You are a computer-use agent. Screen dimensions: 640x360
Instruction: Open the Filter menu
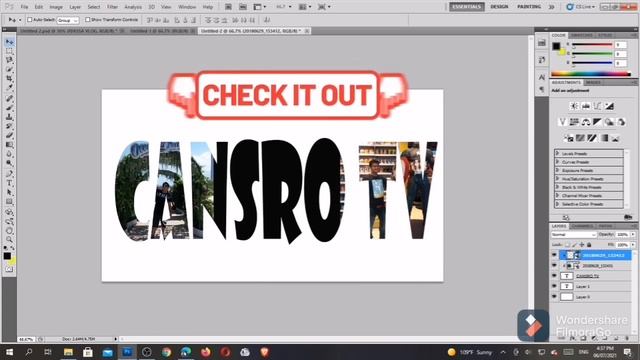(x=112, y=7)
